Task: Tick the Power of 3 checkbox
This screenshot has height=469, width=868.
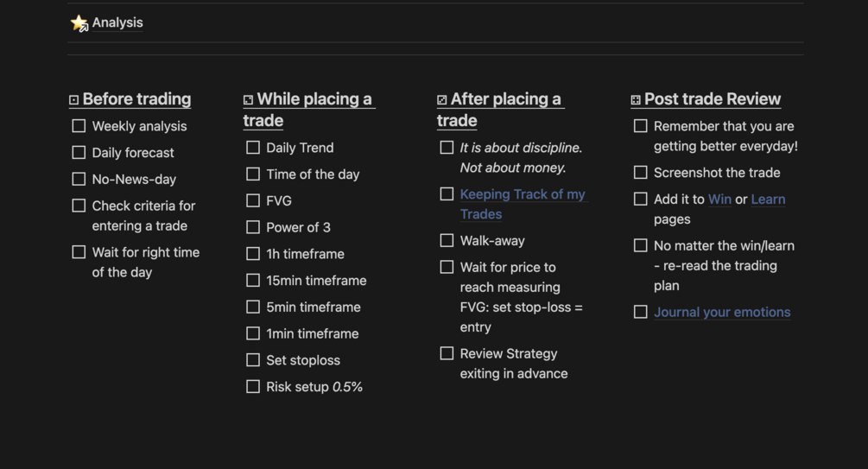Action: 253,227
